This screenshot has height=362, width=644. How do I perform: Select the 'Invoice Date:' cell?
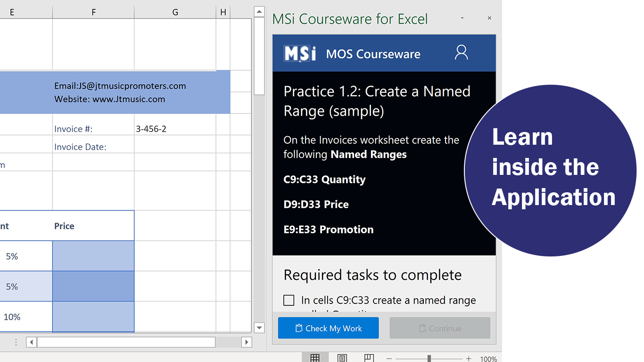(93, 144)
